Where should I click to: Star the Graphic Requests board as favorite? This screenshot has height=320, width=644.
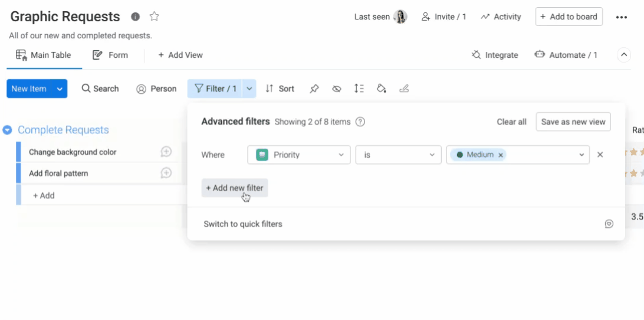(x=154, y=17)
